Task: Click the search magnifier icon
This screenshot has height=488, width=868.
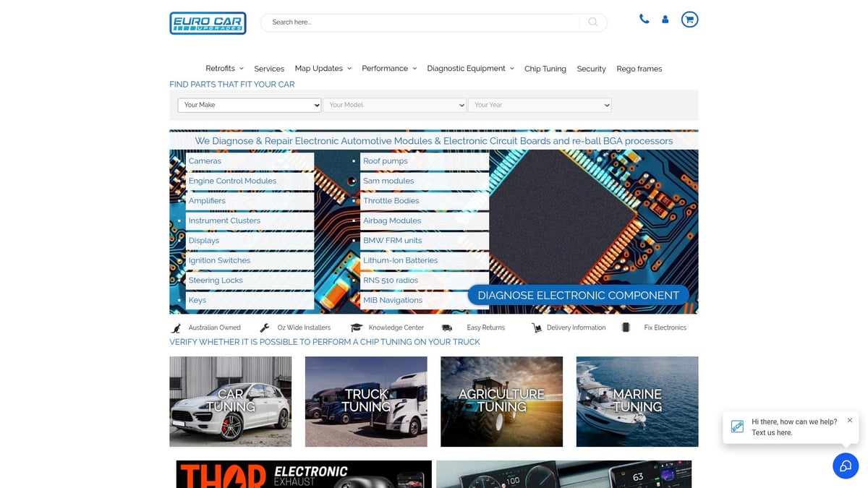Action: point(593,22)
